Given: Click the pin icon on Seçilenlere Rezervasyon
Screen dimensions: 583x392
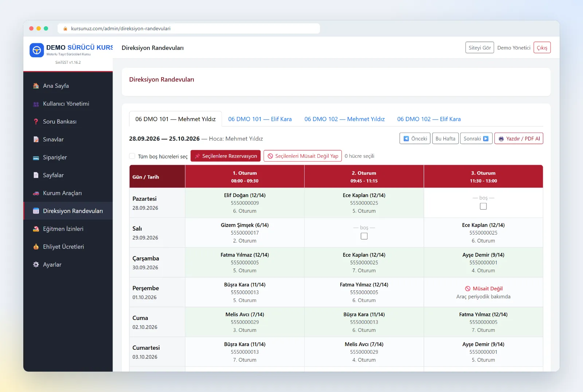Looking at the screenshot, I should 197,156.
